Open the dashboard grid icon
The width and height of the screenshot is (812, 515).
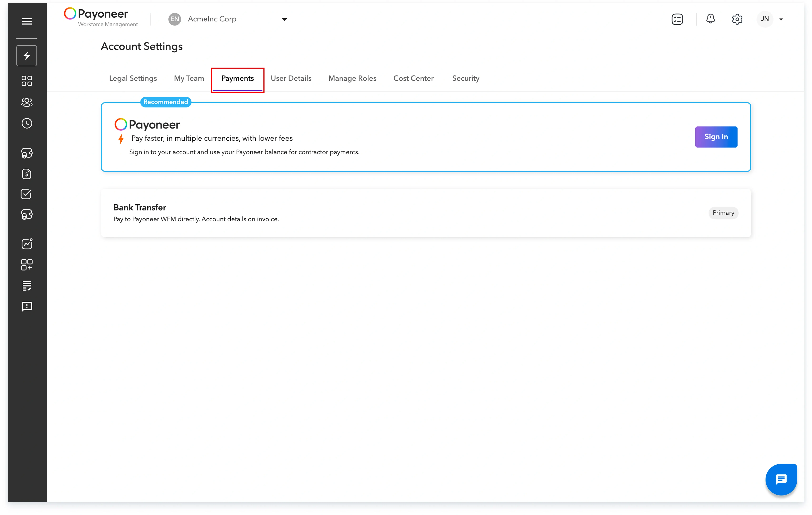(27, 81)
